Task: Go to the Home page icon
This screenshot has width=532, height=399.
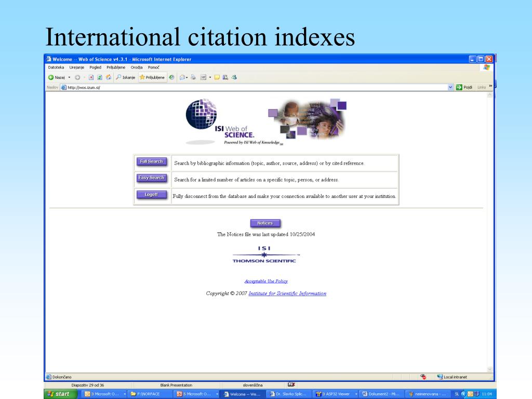Action: [x=109, y=77]
